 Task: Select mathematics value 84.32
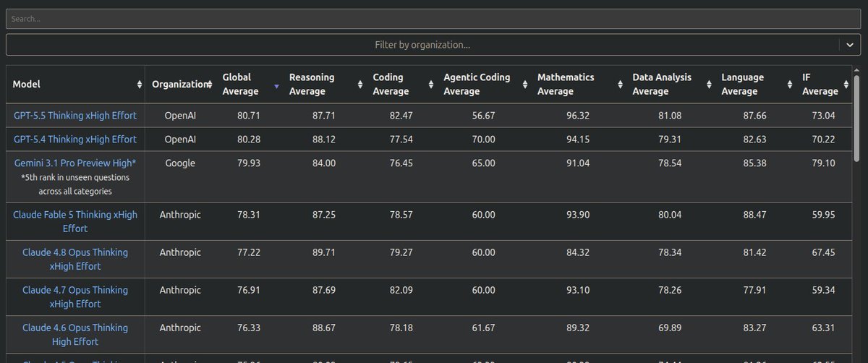pyautogui.click(x=577, y=252)
